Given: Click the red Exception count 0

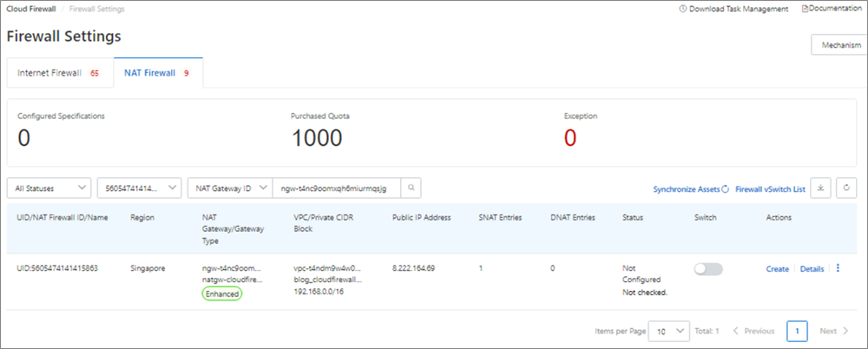Looking at the screenshot, I should 570,138.
